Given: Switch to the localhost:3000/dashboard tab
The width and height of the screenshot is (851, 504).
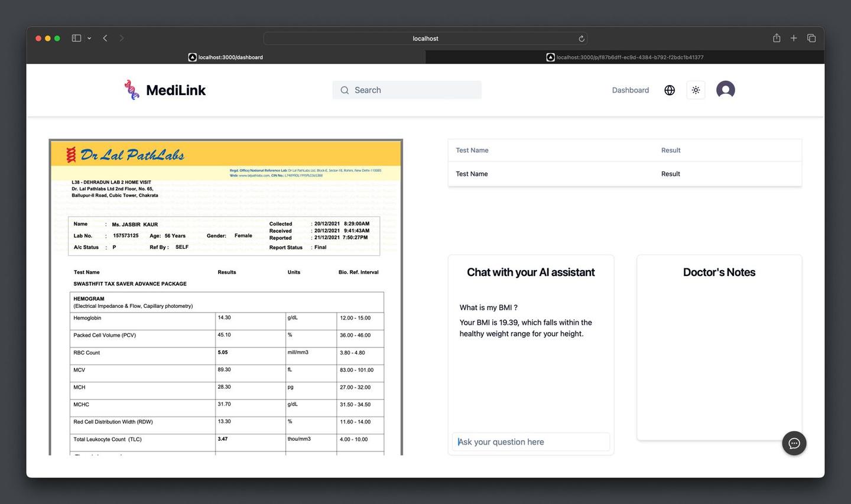Looking at the screenshot, I should click(x=226, y=57).
